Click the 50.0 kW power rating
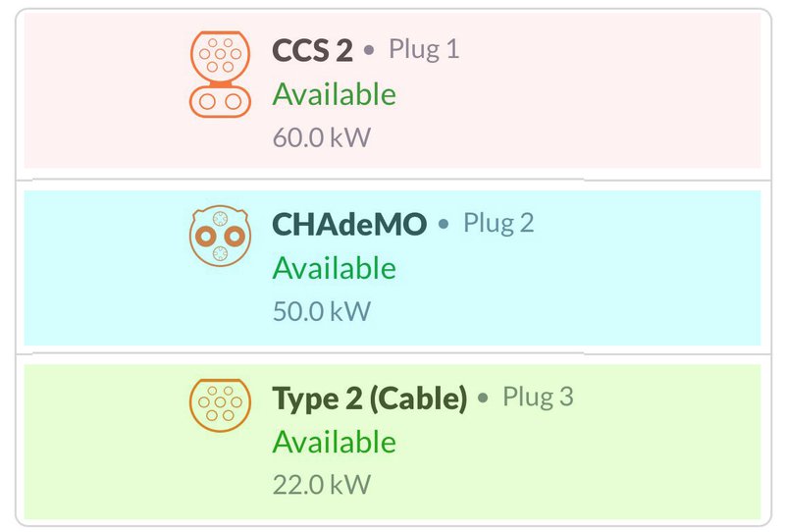This screenshot has width=785, height=532. [x=322, y=311]
